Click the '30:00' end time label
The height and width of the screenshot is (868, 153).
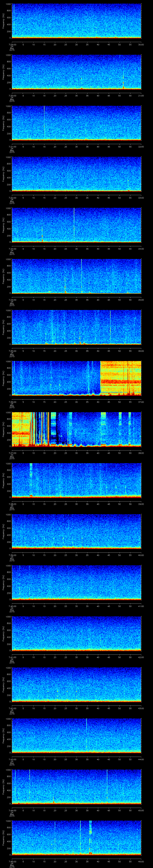click(141, 44)
